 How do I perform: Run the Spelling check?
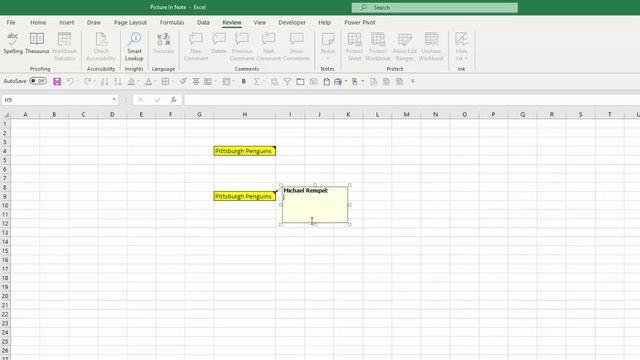click(13, 44)
